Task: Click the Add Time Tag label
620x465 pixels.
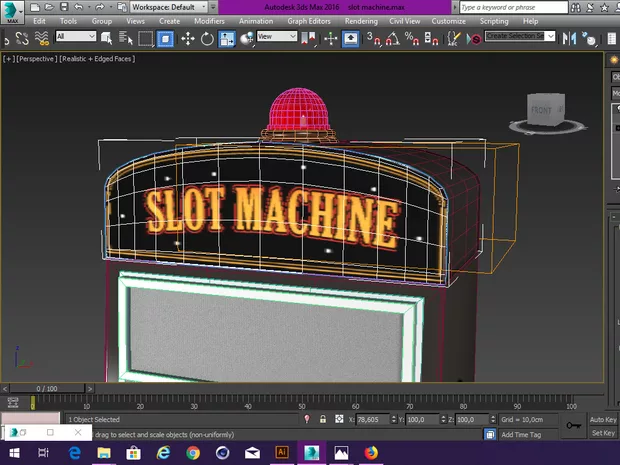Action: coord(522,434)
